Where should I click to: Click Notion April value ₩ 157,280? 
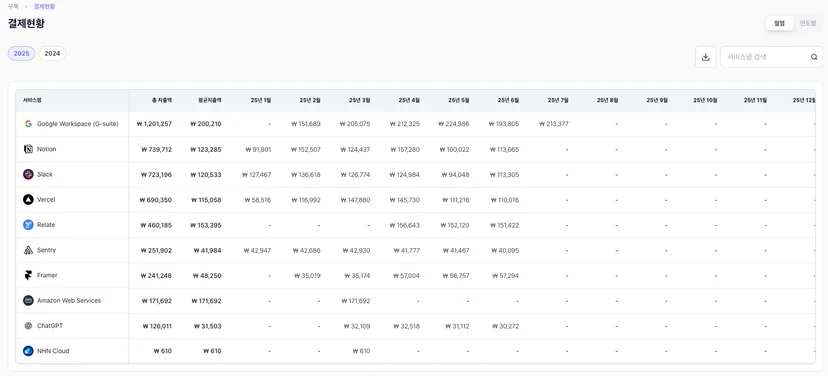[x=405, y=149]
